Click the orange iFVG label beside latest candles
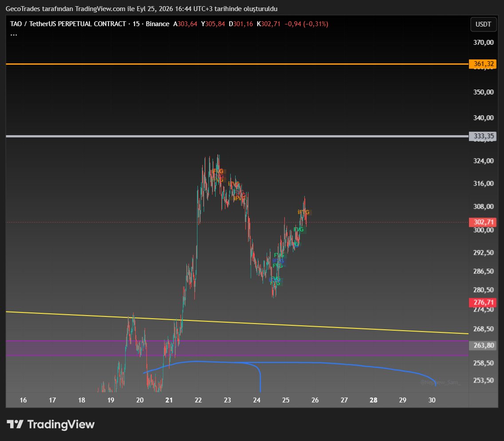 tap(303, 212)
